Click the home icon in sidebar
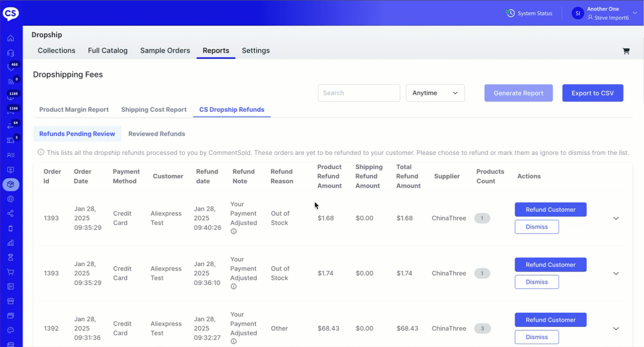Viewport: 644px width, 347px height. click(11, 38)
